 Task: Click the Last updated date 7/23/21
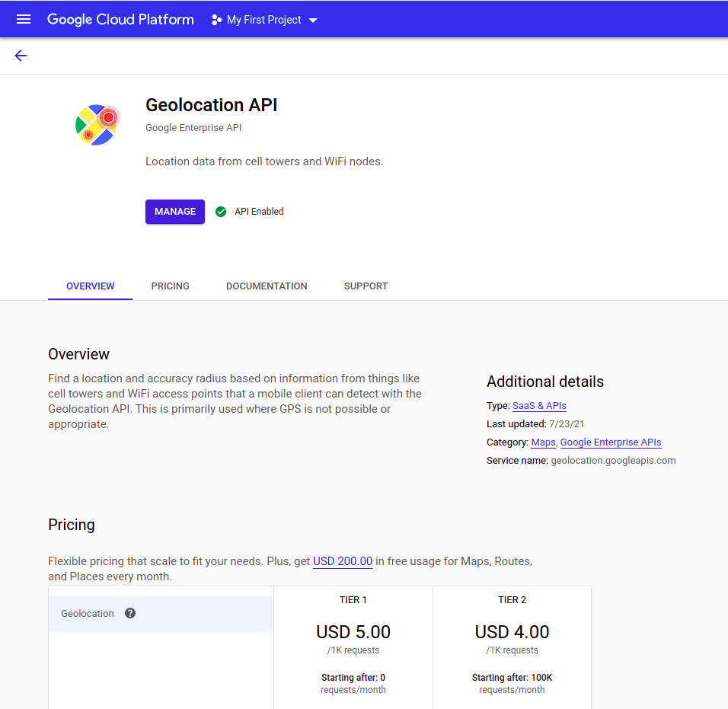coord(567,424)
